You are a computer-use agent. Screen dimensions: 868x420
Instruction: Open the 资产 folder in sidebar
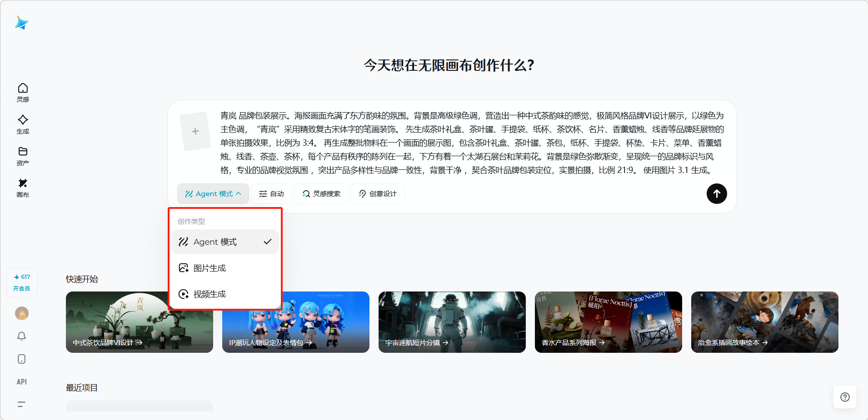(23, 156)
